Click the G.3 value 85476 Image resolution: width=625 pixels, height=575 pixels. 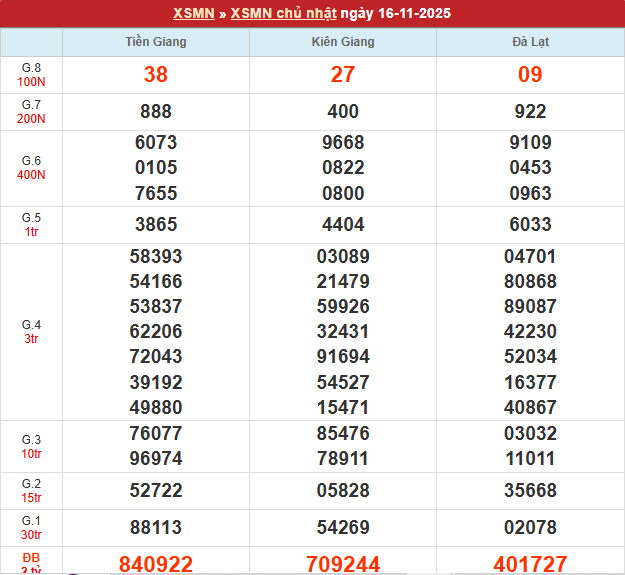point(343,434)
